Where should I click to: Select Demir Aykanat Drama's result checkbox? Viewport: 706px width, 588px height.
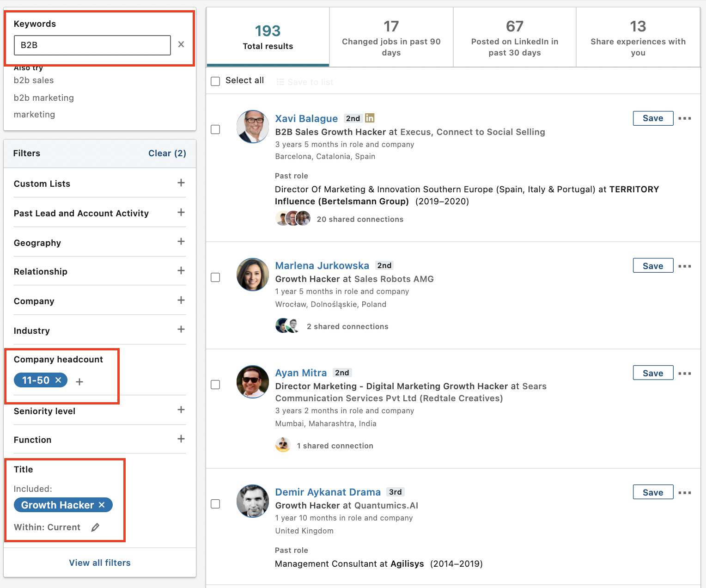click(x=215, y=504)
